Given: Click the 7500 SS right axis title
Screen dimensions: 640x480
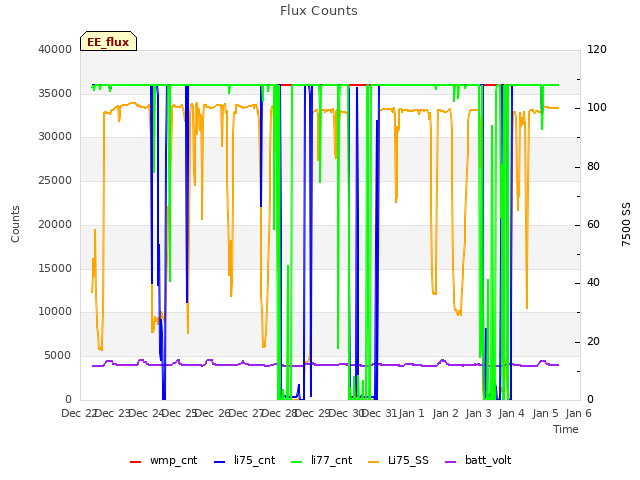Looking at the screenshot, I should pos(626,224).
